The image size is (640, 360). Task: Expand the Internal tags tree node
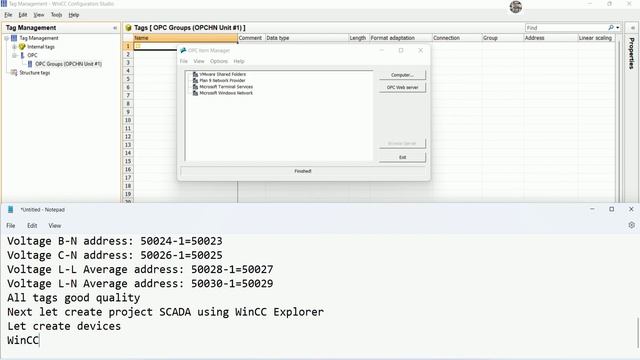coord(14,47)
